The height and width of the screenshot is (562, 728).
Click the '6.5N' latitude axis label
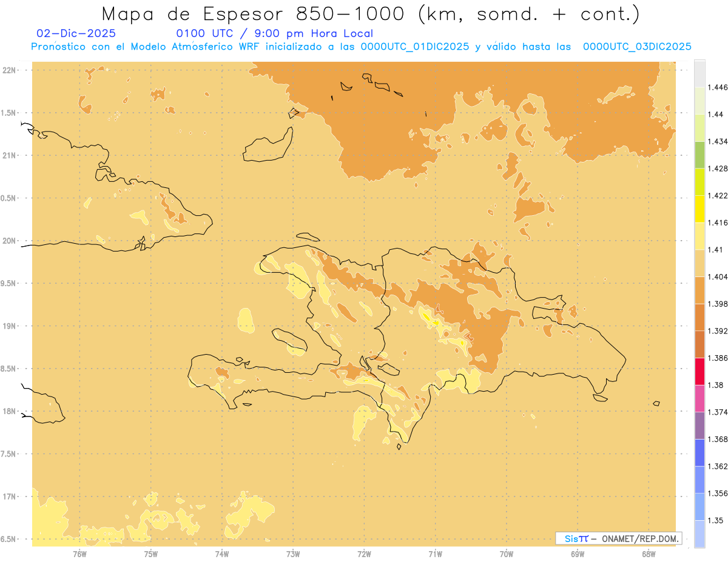point(8,539)
